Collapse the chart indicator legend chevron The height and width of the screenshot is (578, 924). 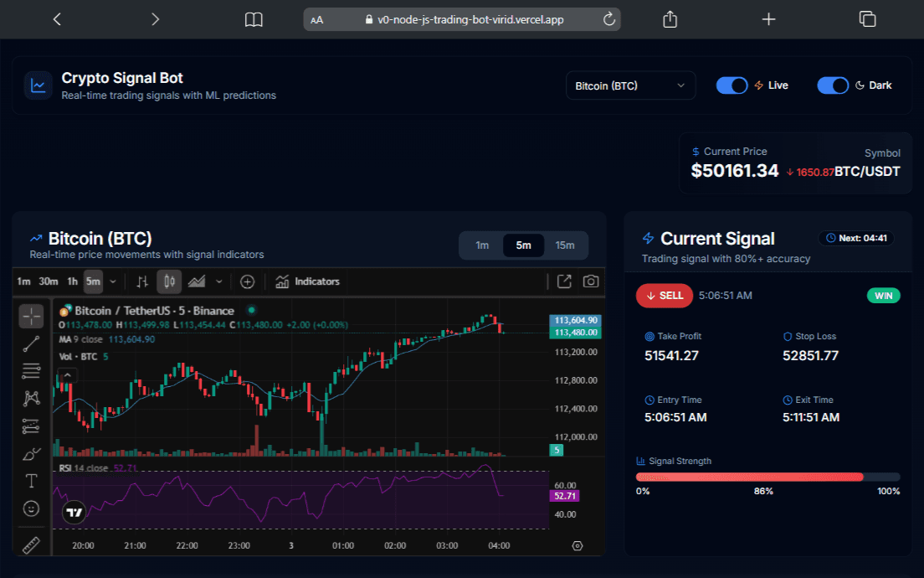point(67,375)
